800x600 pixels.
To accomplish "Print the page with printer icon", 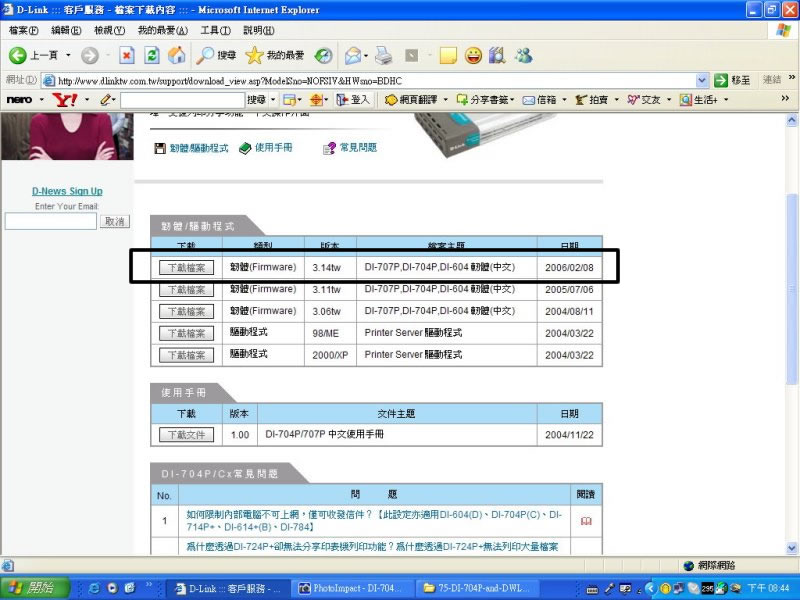I will (384, 55).
